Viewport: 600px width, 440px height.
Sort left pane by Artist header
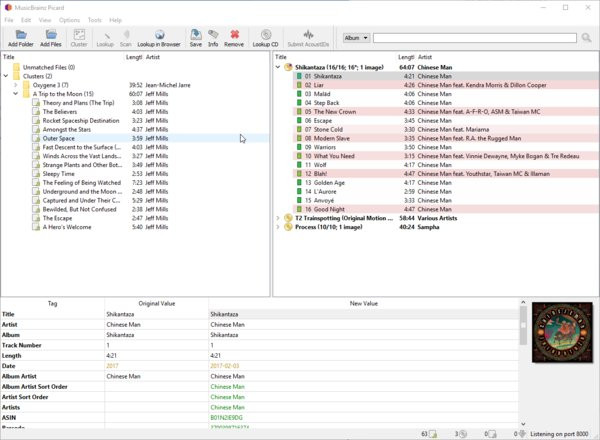point(153,57)
